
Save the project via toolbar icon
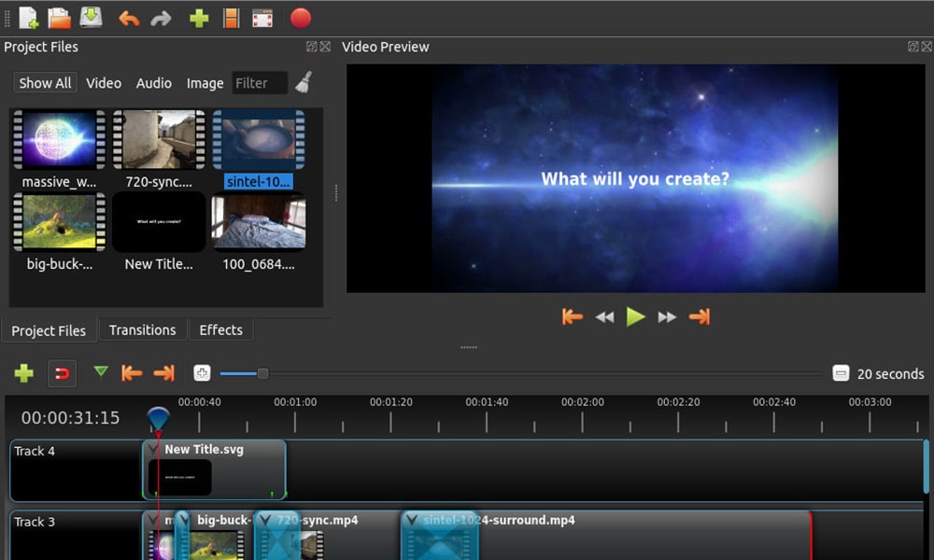point(92,17)
